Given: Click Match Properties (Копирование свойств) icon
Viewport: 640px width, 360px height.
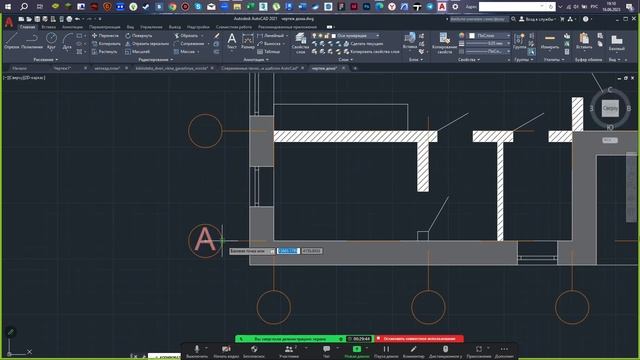Looking at the screenshot, I should click(x=444, y=43).
